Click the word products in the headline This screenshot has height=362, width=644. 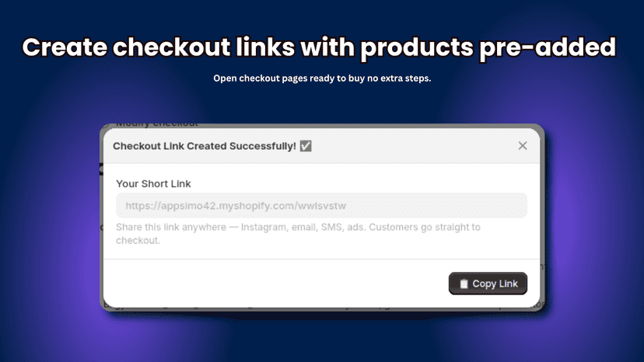[417, 48]
